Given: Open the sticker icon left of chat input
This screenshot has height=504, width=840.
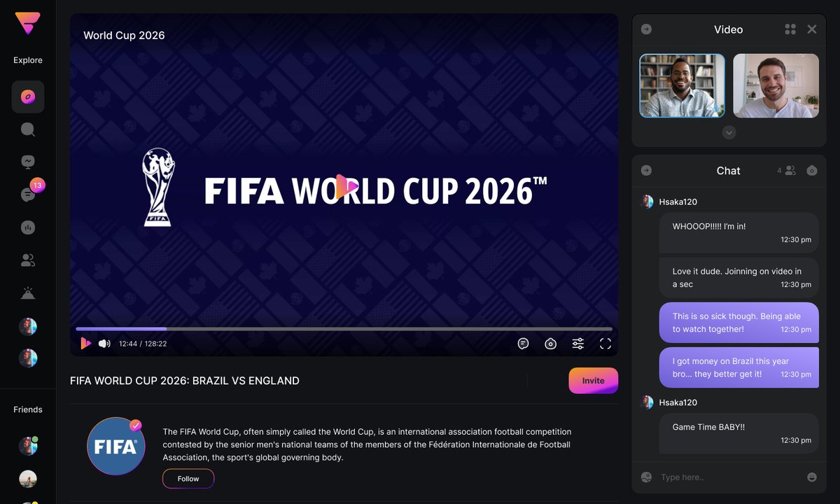Looking at the screenshot, I should click(647, 477).
